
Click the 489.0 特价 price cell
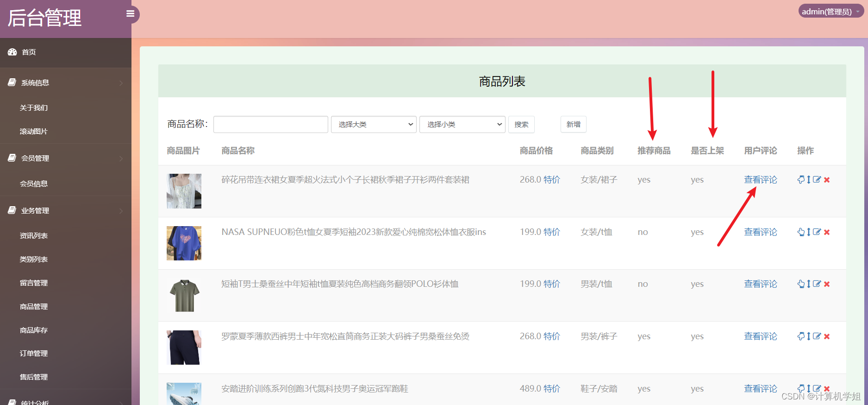[x=540, y=388]
